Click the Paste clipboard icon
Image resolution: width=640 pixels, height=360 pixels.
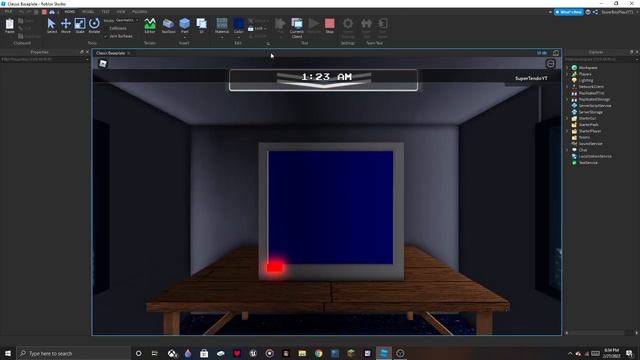(10, 25)
